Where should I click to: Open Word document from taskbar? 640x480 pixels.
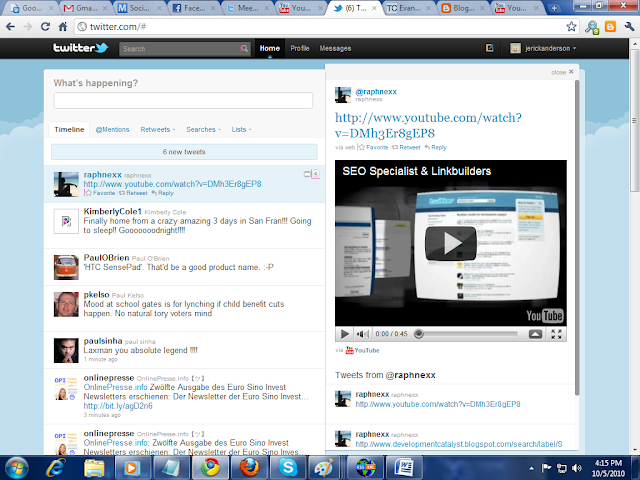(x=403, y=468)
